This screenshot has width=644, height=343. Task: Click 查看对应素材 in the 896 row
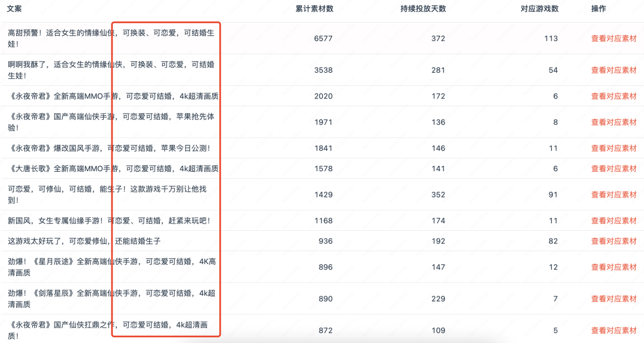(x=614, y=267)
